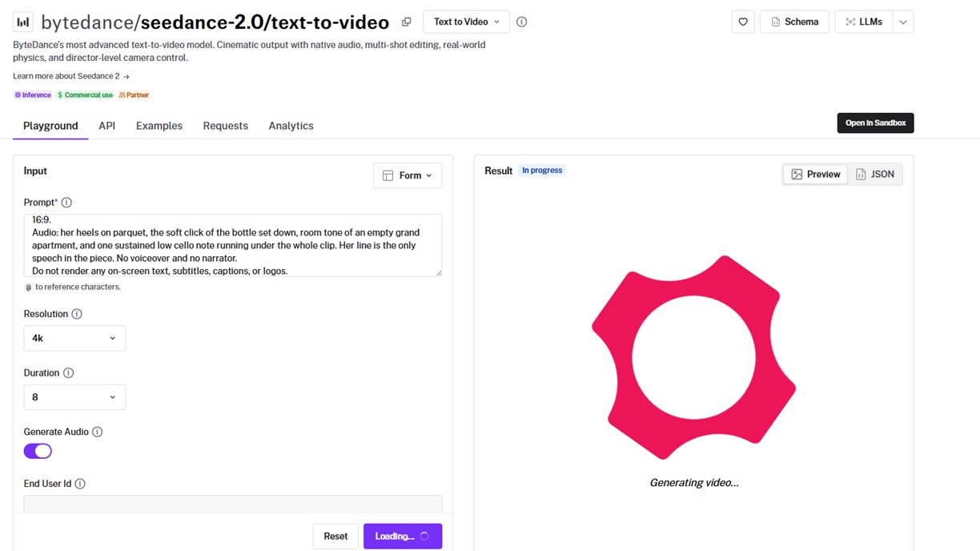Click the Input panel heading
Image resolution: width=980 pixels, height=551 pixels.
[x=35, y=171]
